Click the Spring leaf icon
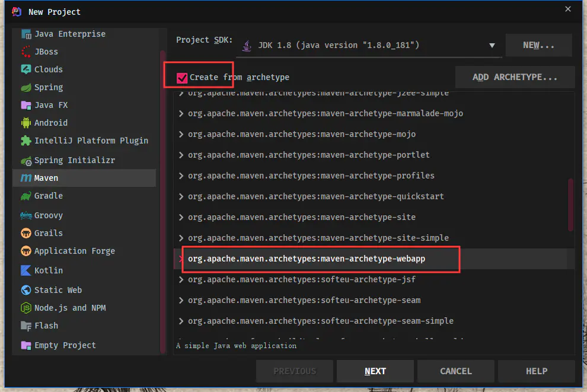 point(26,87)
